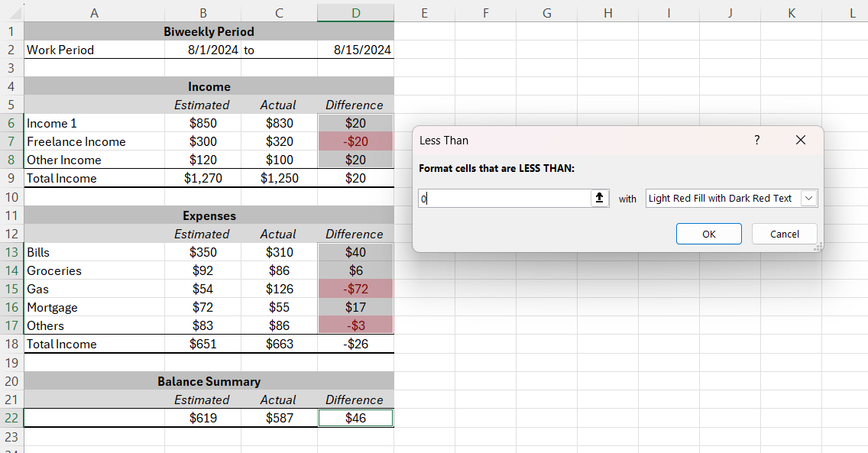Click the Balance Summary header cell

pyautogui.click(x=209, y=381)
